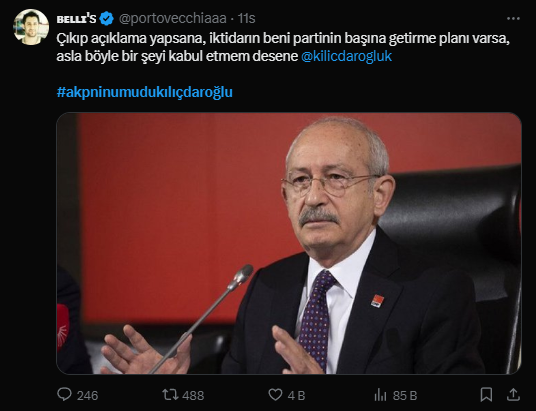The width and height of the screenshot is (536, 411).
Task: Retweet using the repost arrows icon
Action: click(170, 395)
